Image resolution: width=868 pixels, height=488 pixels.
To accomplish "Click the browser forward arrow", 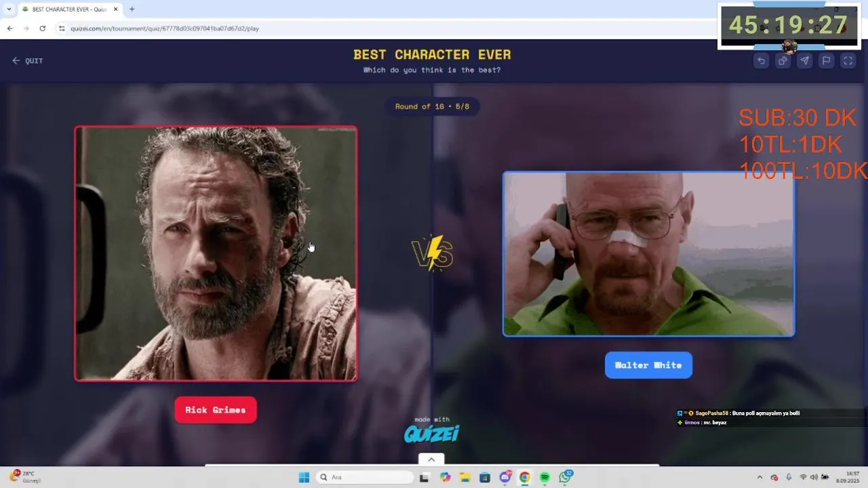I will point(26,28).
